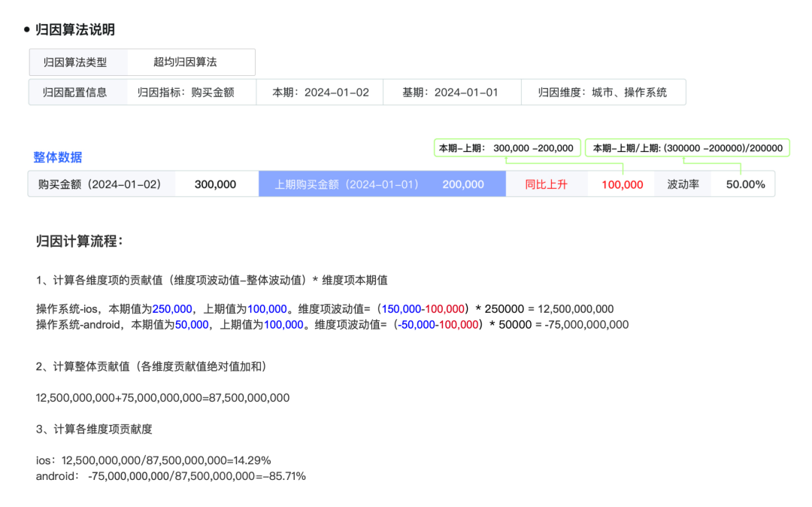Click the 购买金额（2024-01-02）label
The width and height of the screenshot is (812, 507).
coord(101,184)
